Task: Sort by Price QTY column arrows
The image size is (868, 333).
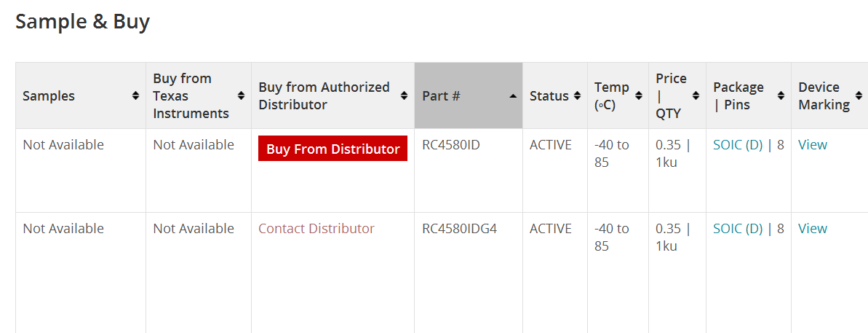Action: click(696, 95)
